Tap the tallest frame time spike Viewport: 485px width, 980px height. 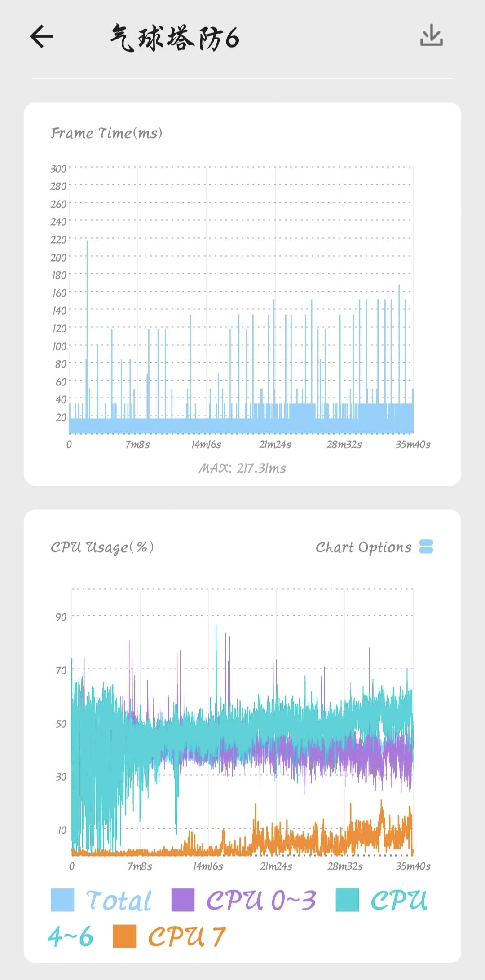pyautogui.click(x=87, y=242)
